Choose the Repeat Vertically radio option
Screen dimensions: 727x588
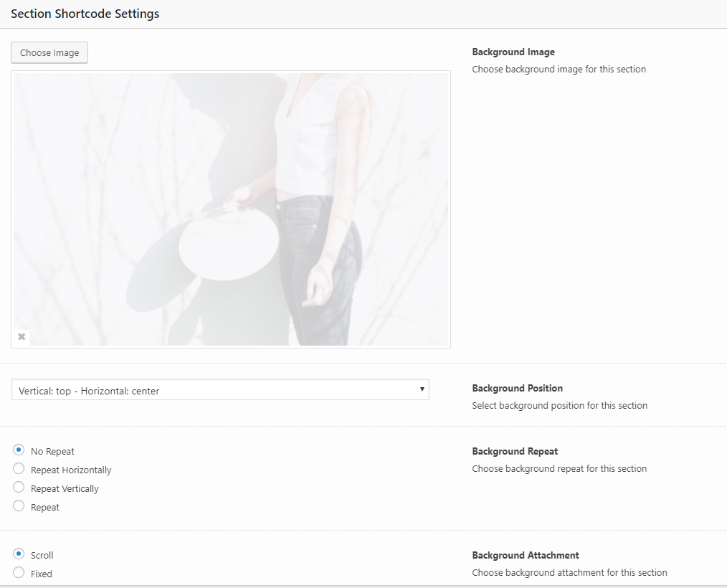coord(19,488)
